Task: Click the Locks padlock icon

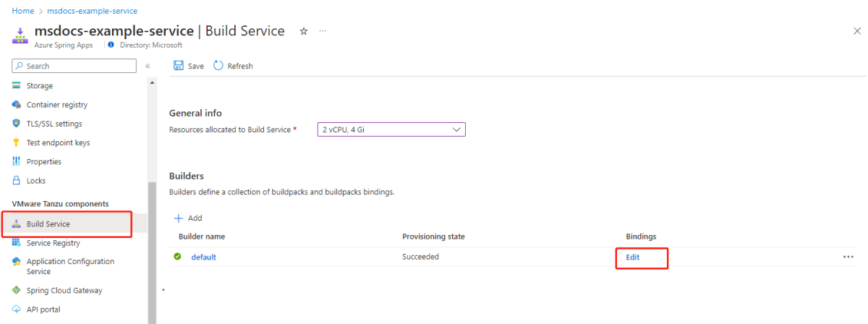Action: pyautogui.click(x=17, y=180)
